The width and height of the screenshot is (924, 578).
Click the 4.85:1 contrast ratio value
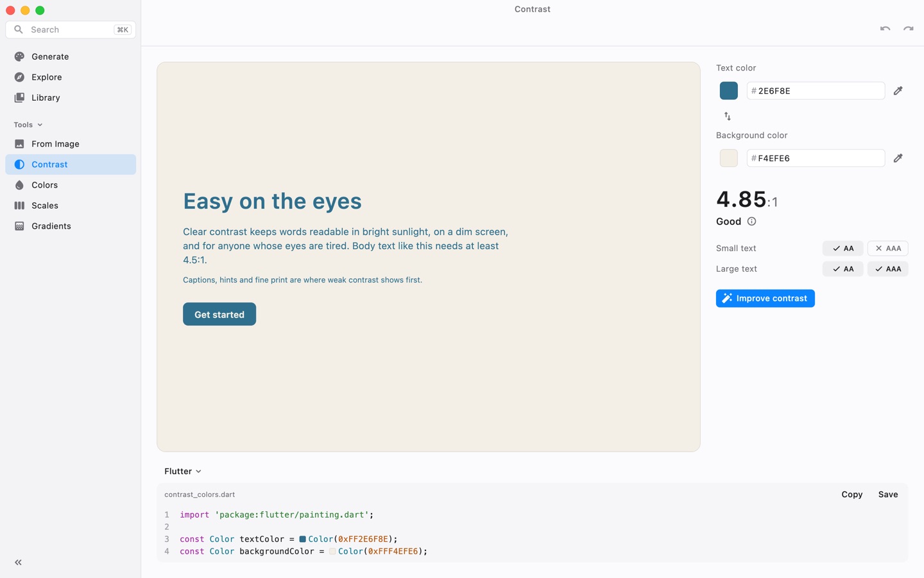[x=747, y=200]
